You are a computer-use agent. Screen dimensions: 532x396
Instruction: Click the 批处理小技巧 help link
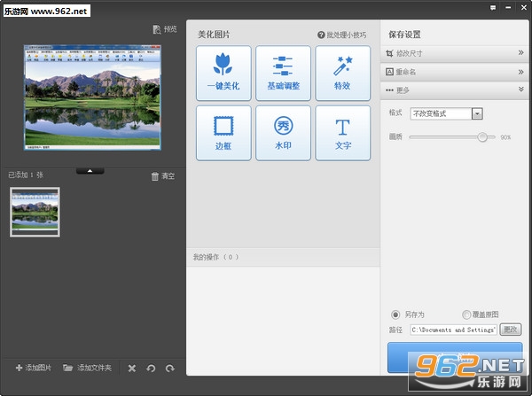[342, 35]
